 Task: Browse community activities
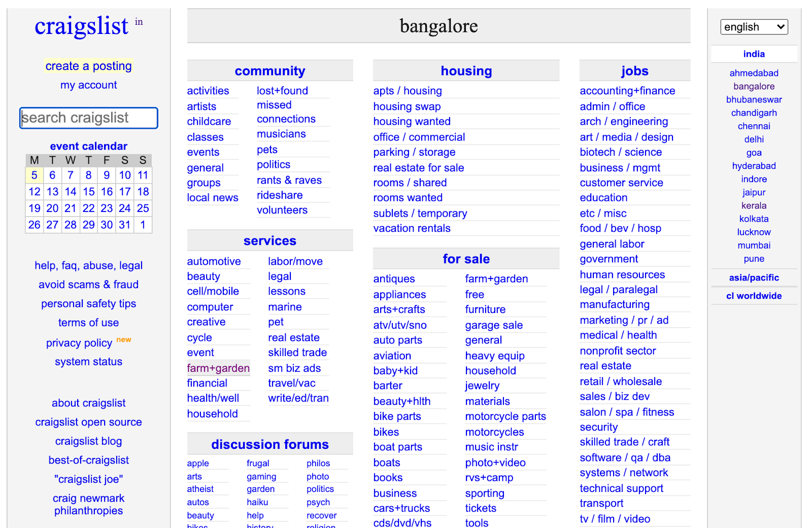[208, 91]
